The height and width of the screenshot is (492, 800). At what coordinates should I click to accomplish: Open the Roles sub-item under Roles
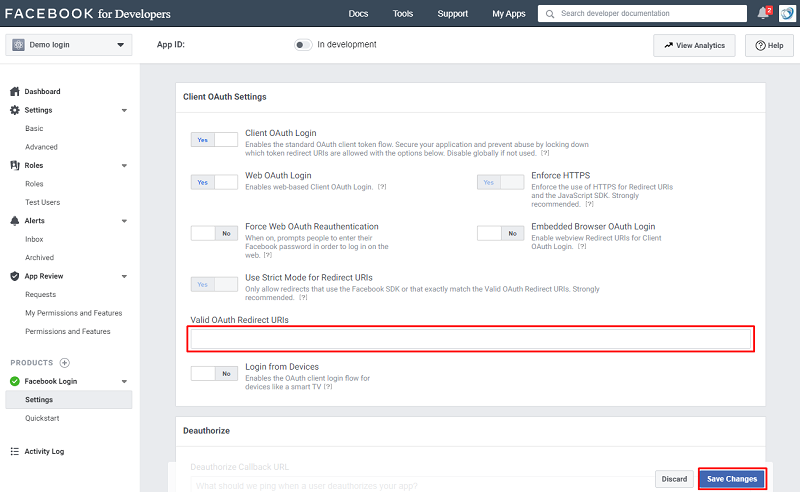click(x=34, y=184)
